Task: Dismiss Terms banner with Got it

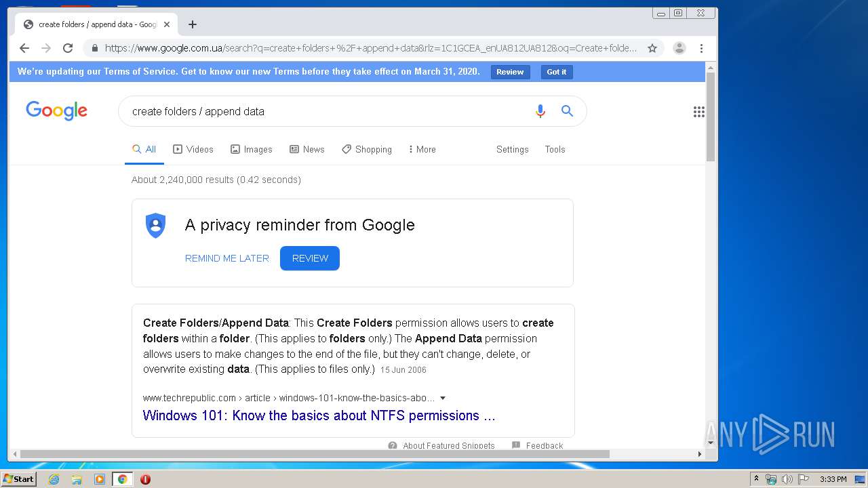Action: [x=557, y=72]
